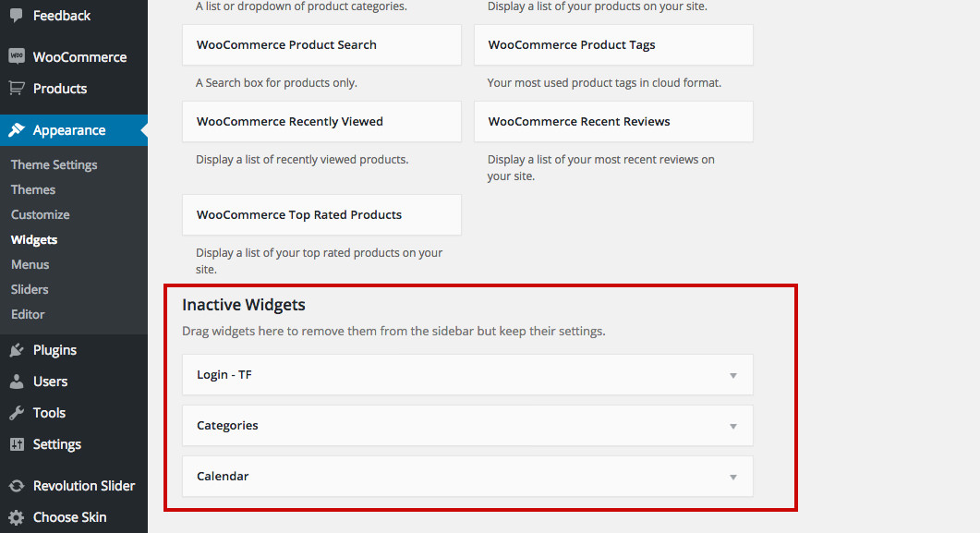Click 'Drag widgets here to remove them' description
This screenshot has width=980, height=533.
(x=393, y=332)
